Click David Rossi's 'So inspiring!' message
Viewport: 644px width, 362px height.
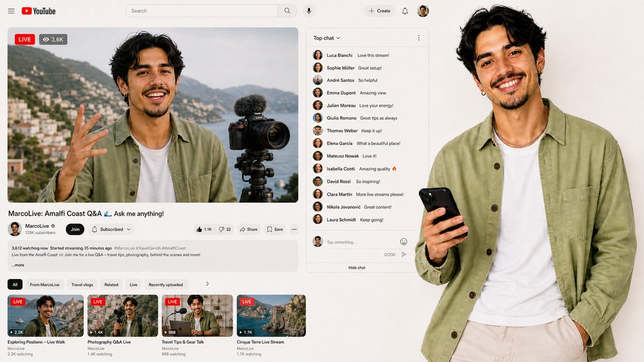(x=368, y=182)
